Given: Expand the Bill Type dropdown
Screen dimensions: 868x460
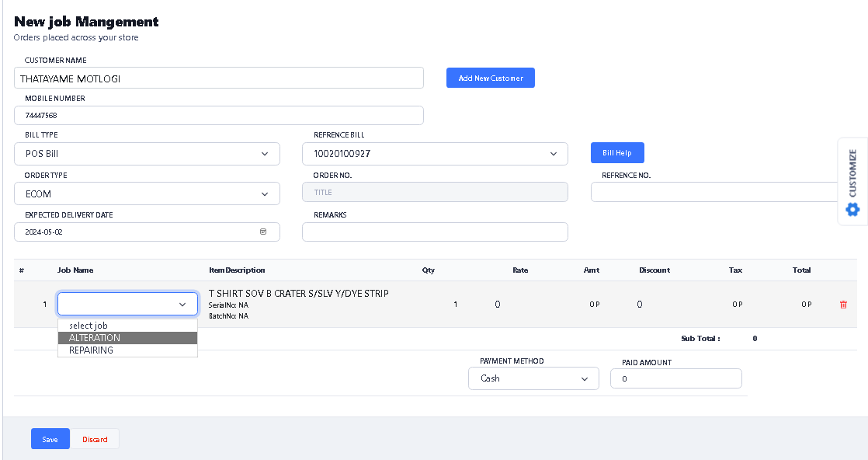Looking at the screenshot, I should [147, 154].
